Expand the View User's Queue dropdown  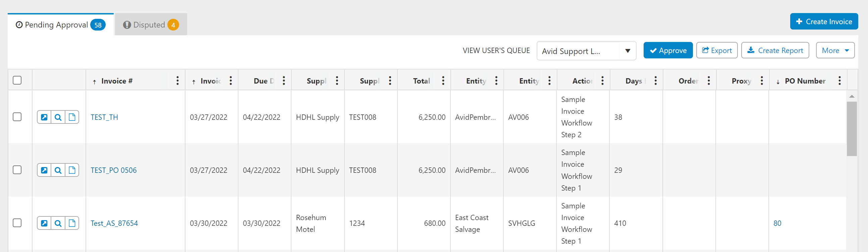click(628, 51)
